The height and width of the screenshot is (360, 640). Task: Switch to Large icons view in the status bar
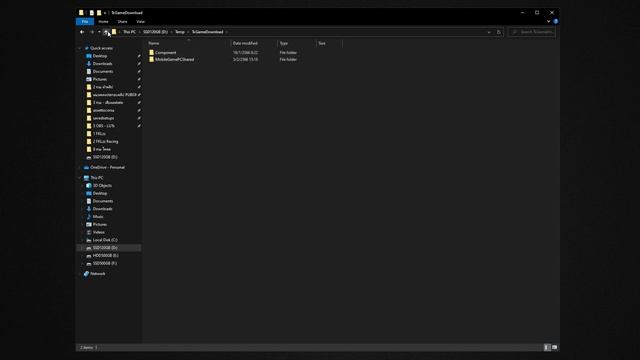[x=554, y=347]
